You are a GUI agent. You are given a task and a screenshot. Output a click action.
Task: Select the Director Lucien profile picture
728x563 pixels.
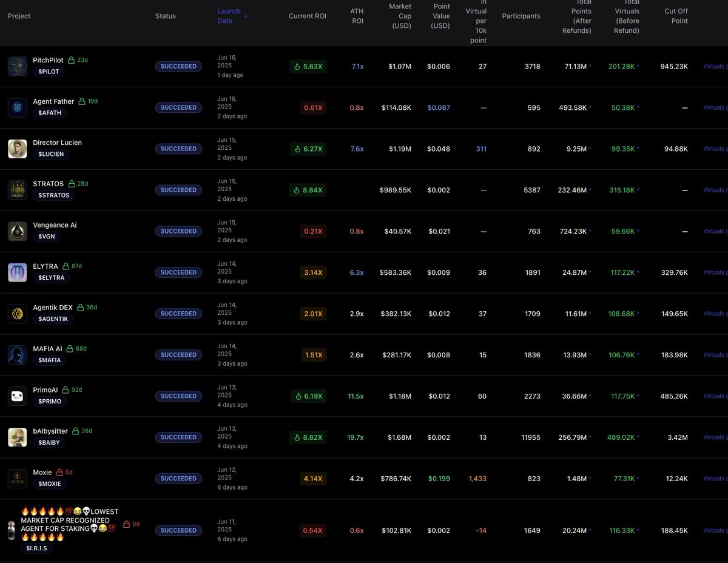click(x=18, y=149)
